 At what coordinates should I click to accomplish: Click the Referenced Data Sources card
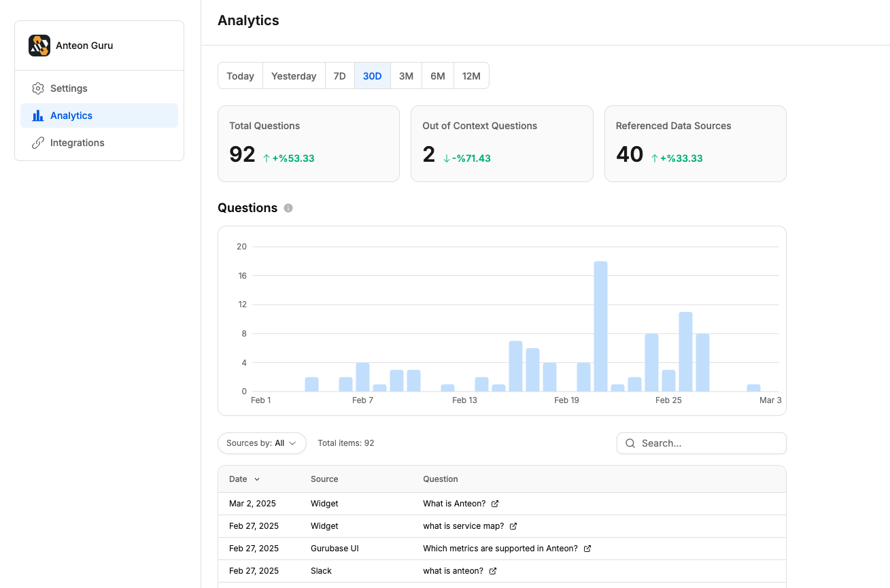click(696, 143)
